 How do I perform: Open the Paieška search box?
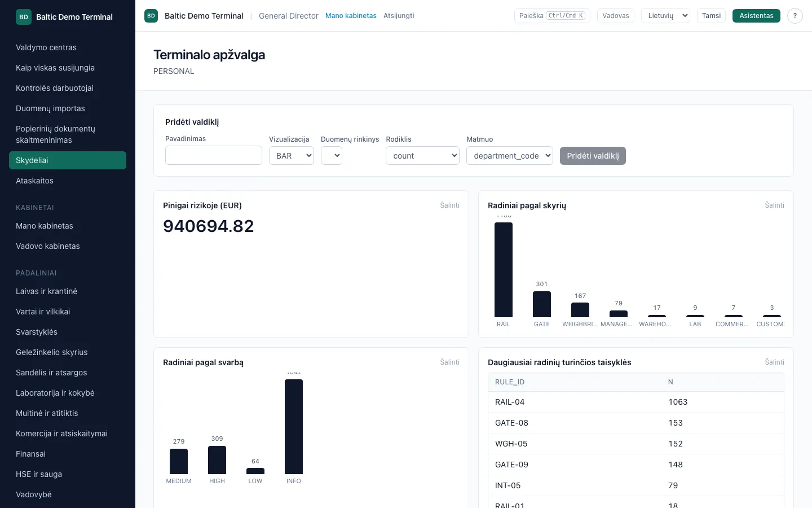[x=552, y=16]
